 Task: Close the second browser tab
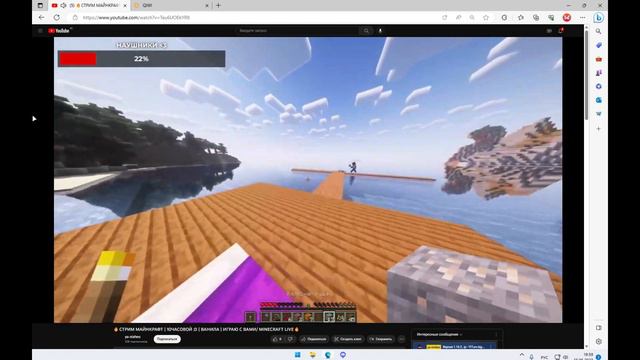(x=207, y=5)
